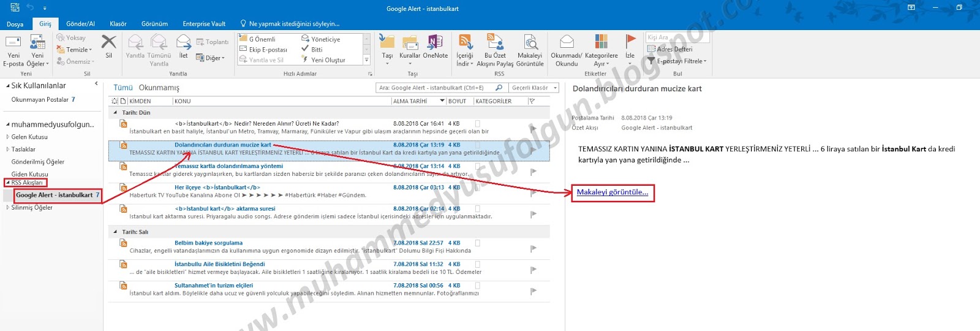Select the RSS Akışları folder
The image size is (980, 331).
click(x=27, y=183)
